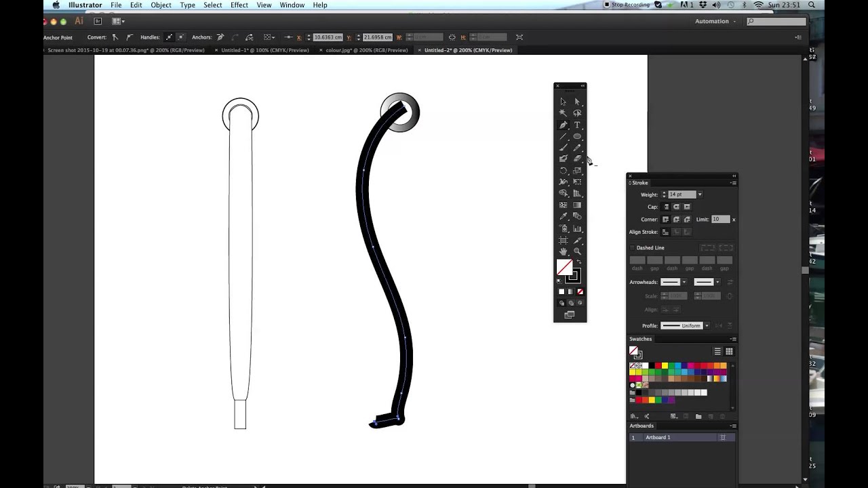Select the Width tool
This screenshot has height=488, width=868.
[563, 182]
